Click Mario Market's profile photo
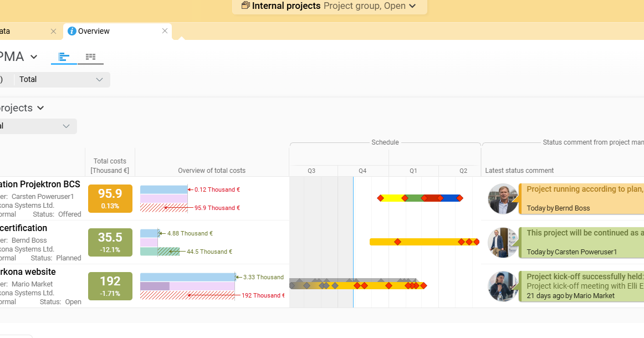 [503, 286]
